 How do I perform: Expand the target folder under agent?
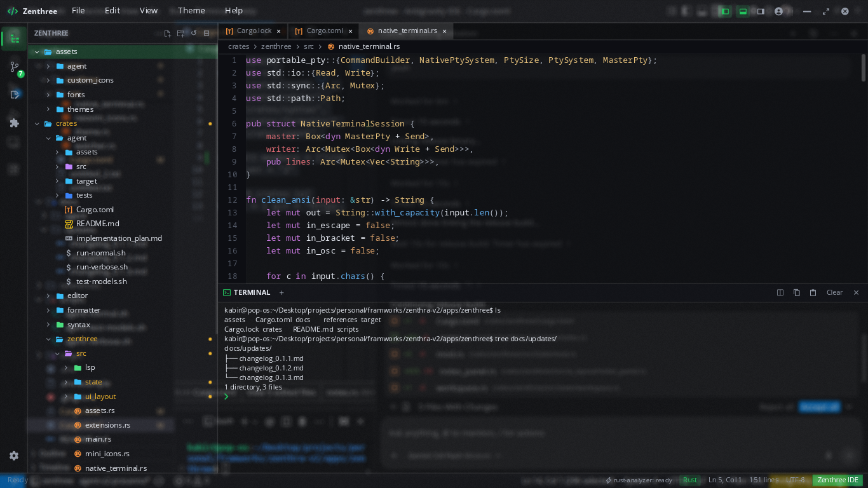[x=57, y=181]
